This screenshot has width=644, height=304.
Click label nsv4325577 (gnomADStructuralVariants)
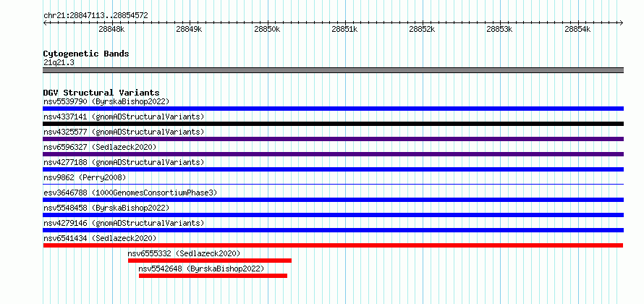[124, 132]
